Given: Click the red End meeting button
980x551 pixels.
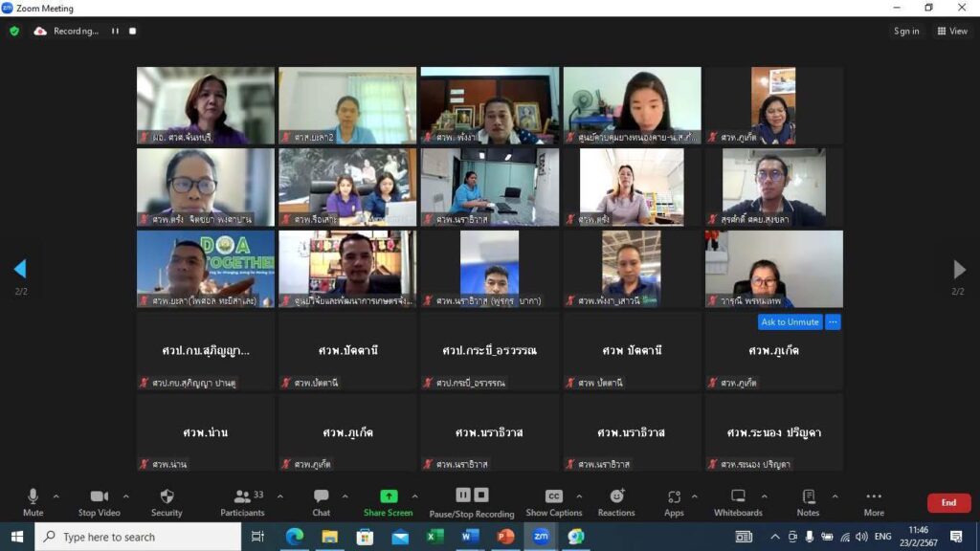Looking at the screenshot, I should (947, 502).
